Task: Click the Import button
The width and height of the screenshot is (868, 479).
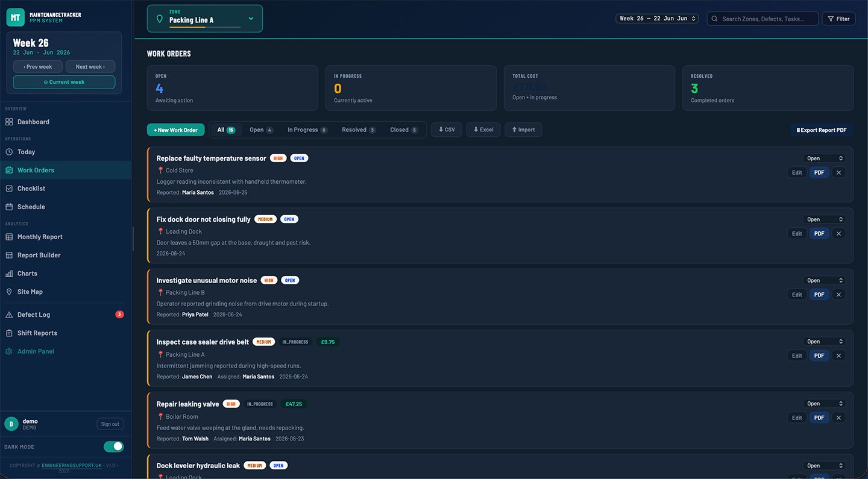Action: (x=523, y=130)
